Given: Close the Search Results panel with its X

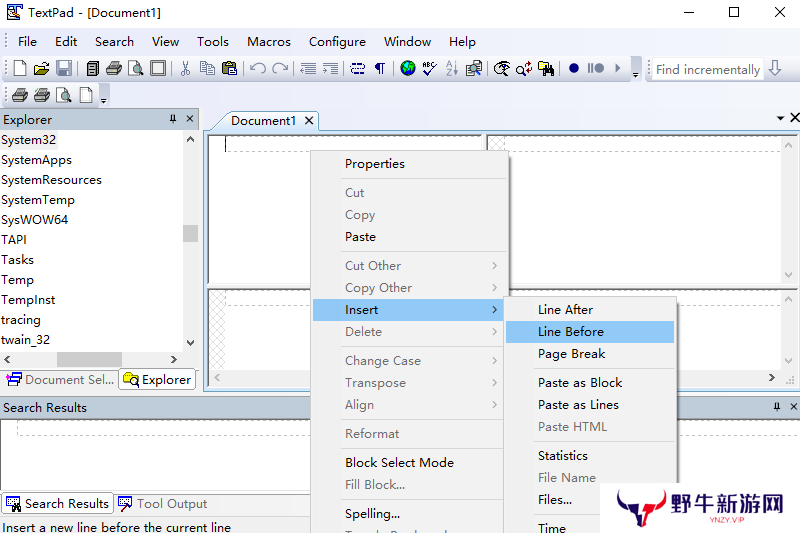Looking at the screenshot, I should click(793, 407).
